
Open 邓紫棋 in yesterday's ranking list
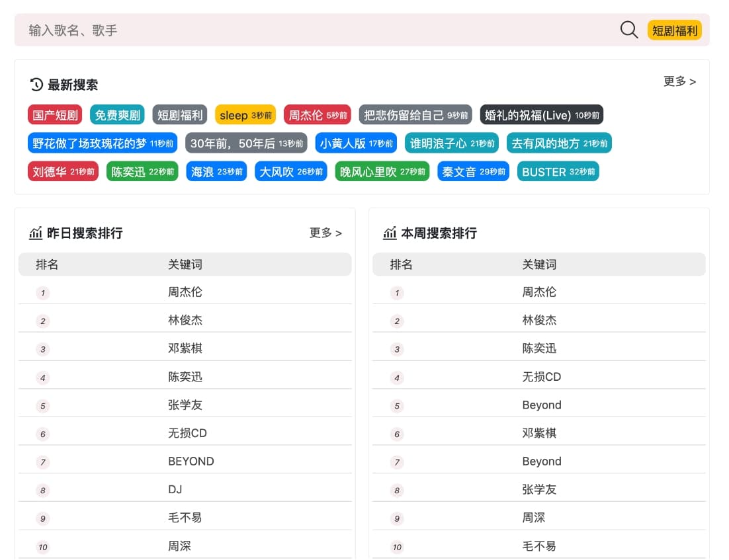point(185,348)
